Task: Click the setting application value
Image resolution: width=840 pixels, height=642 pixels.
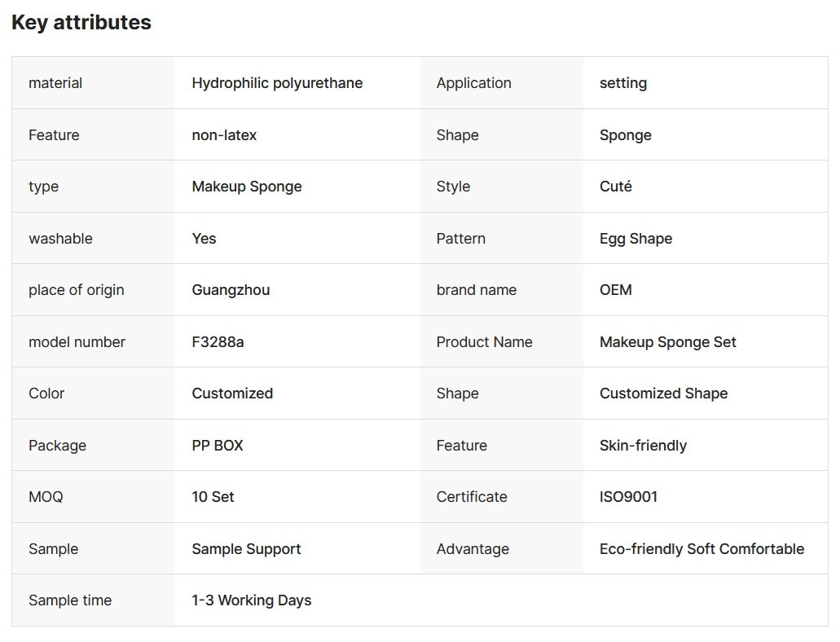Action: pyautogui.click(x=623, y=83)
